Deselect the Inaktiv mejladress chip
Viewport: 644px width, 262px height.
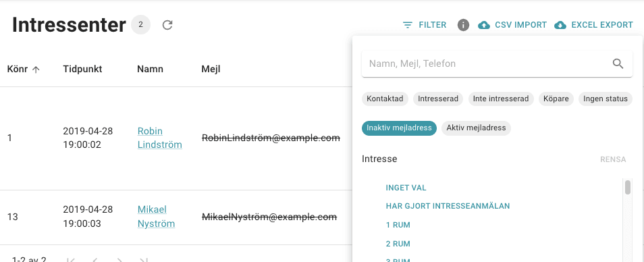pyautogui.click(x=399, y=128)
